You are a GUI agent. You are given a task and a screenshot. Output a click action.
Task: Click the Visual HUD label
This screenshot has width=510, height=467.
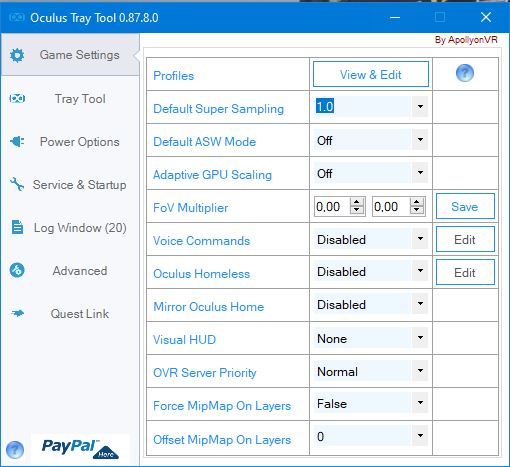[x=184, y=340]
